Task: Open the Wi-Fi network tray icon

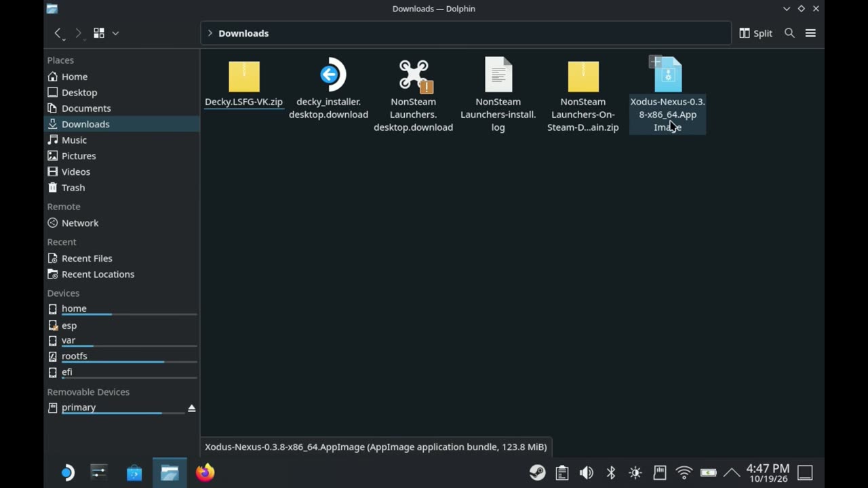Action: [684, 472]
